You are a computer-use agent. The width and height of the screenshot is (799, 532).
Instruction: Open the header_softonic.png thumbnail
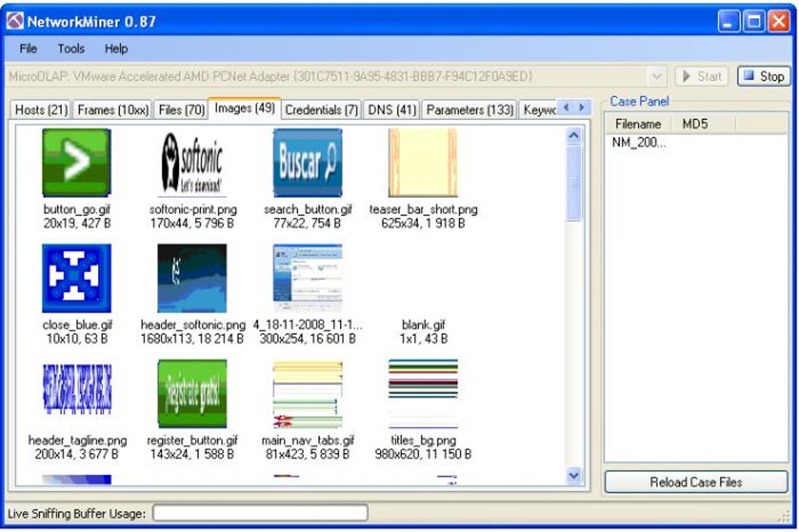tap(192, 277)
